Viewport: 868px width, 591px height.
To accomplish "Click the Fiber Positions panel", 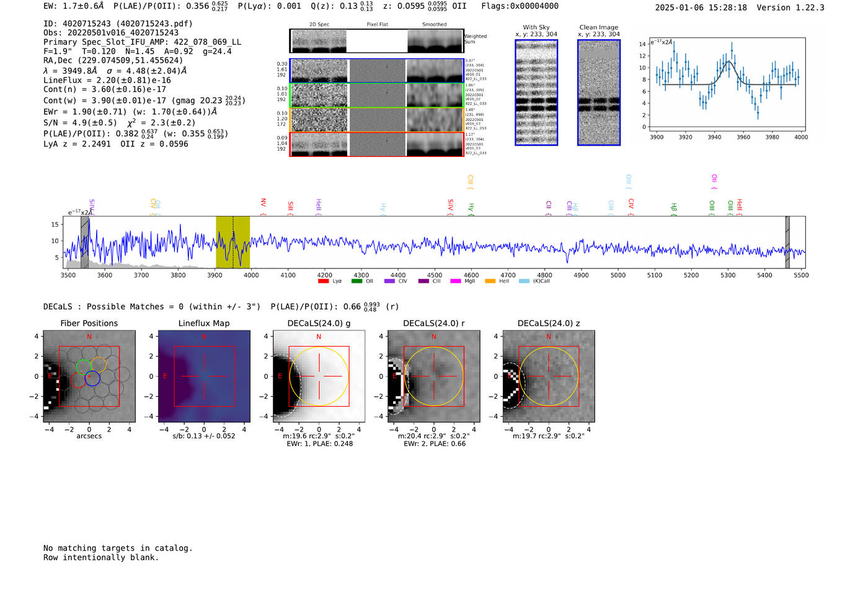I will (89, 376).
